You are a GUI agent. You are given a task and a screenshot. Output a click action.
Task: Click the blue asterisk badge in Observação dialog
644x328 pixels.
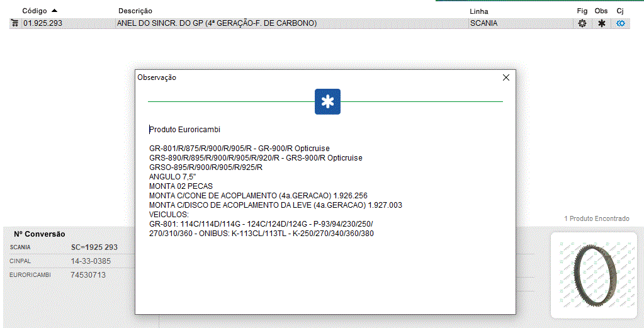point(327,101)
